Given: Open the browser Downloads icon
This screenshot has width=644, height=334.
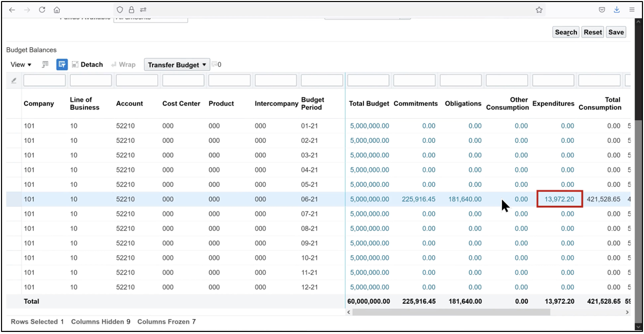Looking at the screenshot, I should (616, 9).
